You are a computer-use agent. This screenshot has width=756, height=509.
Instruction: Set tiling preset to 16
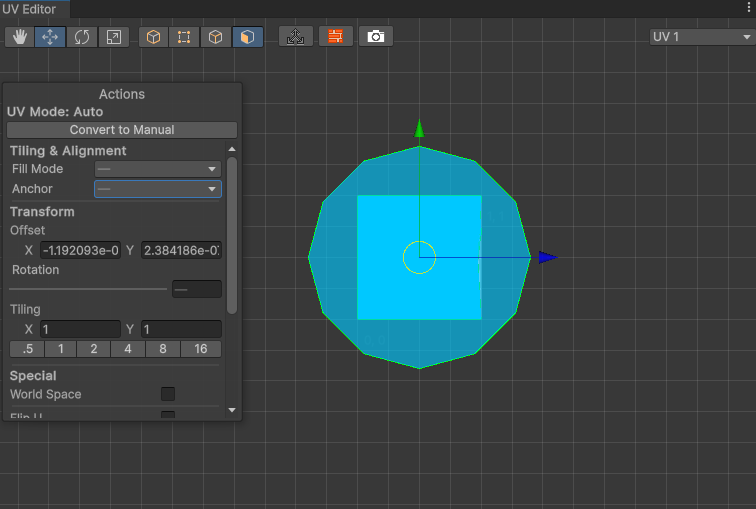coord(201,349)
